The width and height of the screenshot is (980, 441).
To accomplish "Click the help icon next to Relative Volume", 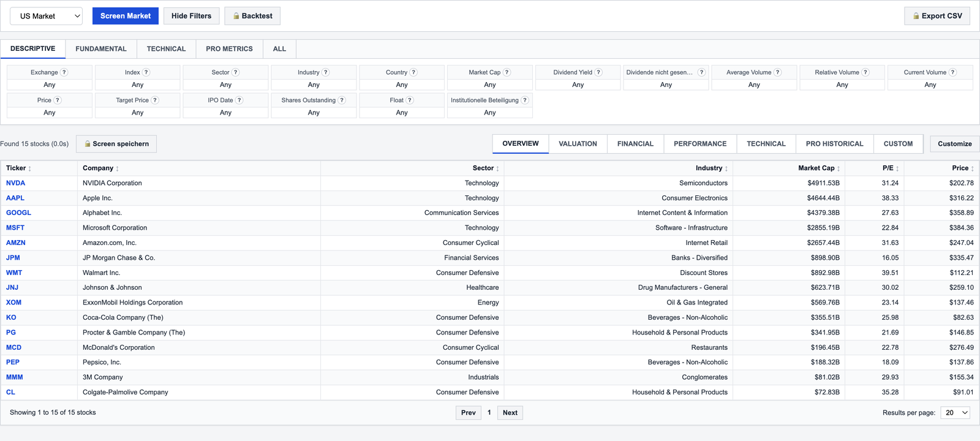I will pos(865,72).
